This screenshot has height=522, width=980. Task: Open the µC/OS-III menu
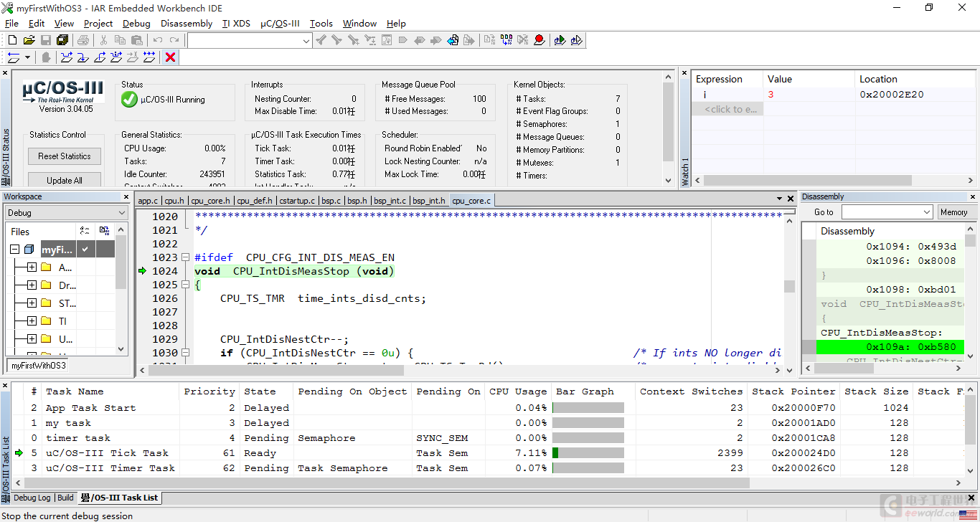tap(280, 23)
